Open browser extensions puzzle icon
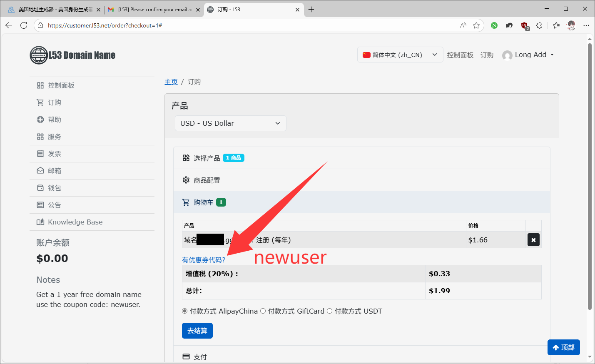The width and height of the screenshot is (595, 364). [539, 25]
